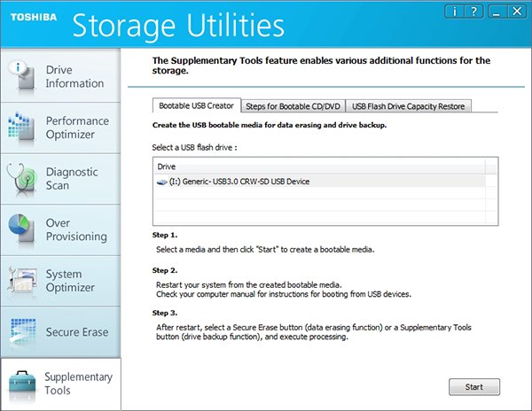
Task: Click the System Optimizer icon
Action: coord(21,281)
